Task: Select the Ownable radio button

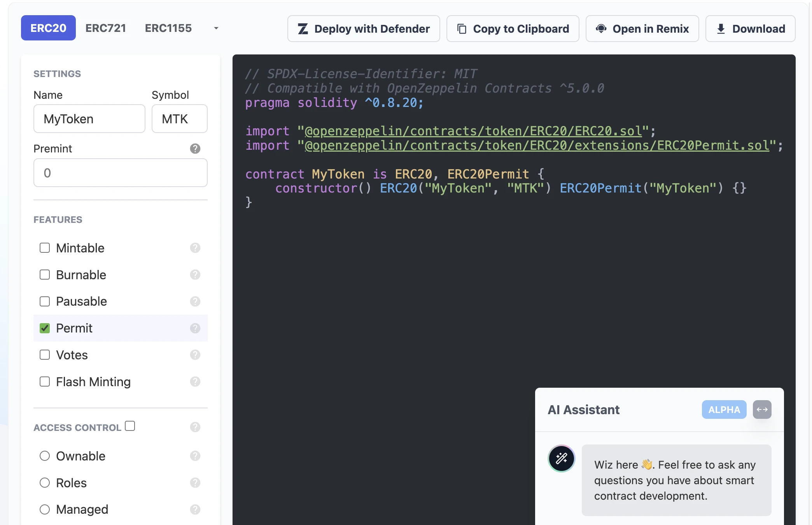Action: [x=45, y=455]
